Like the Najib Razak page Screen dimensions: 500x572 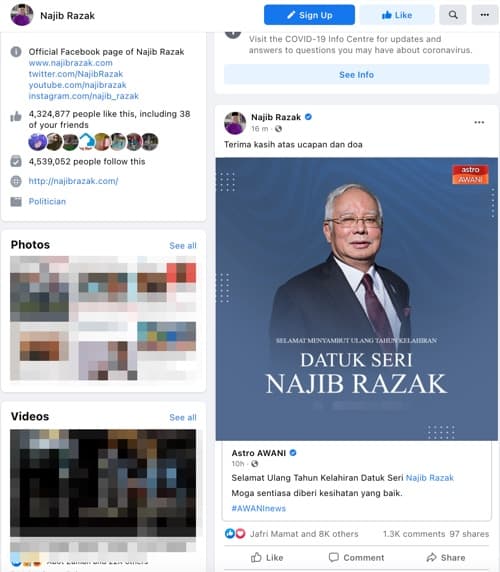tap(397, 15)
